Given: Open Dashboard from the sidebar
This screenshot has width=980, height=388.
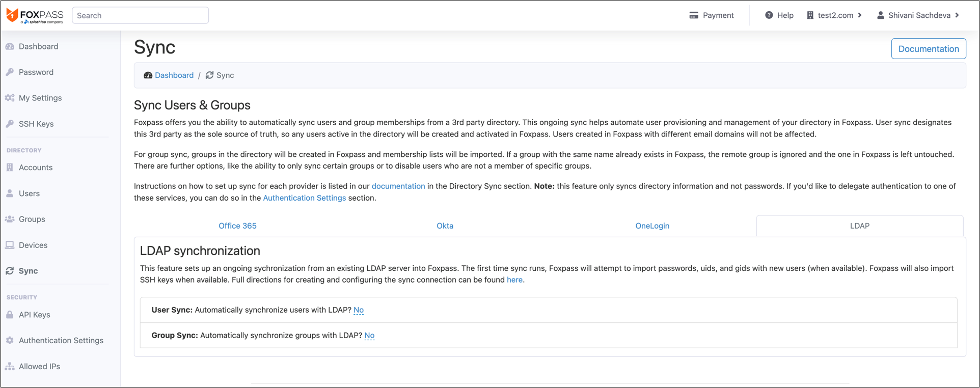Looking at the screenshot, I should pyautogui.click(x=38, y=46).
